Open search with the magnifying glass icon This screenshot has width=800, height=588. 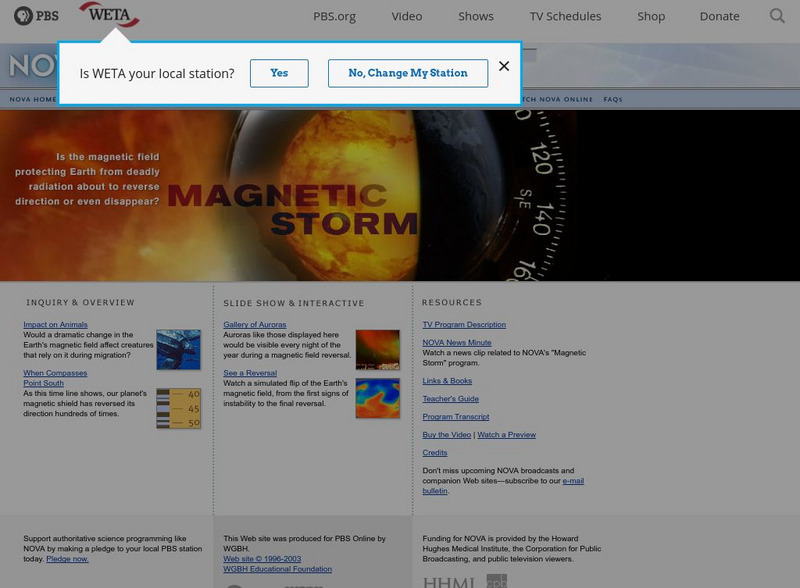point(777,16)
